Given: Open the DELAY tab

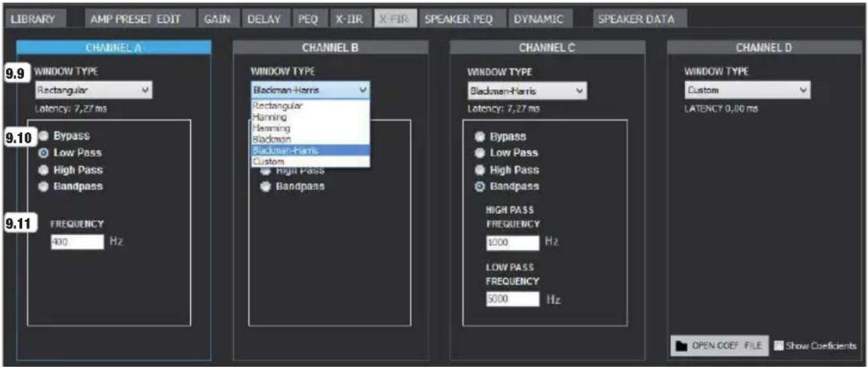Looking at the screenshot, I should (x=264, y=19).
